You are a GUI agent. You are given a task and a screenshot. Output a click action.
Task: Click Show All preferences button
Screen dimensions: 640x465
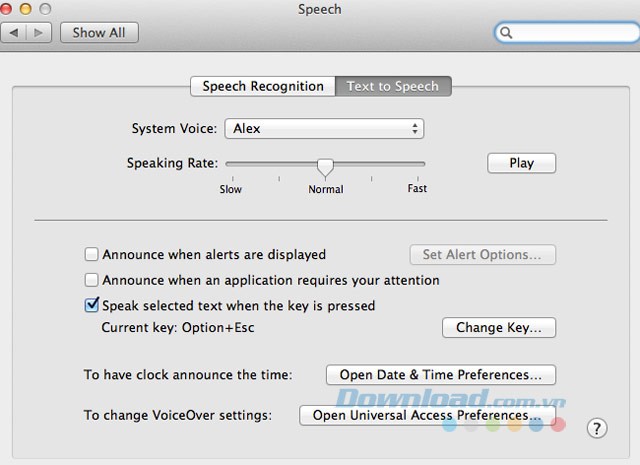click(99, 33)
